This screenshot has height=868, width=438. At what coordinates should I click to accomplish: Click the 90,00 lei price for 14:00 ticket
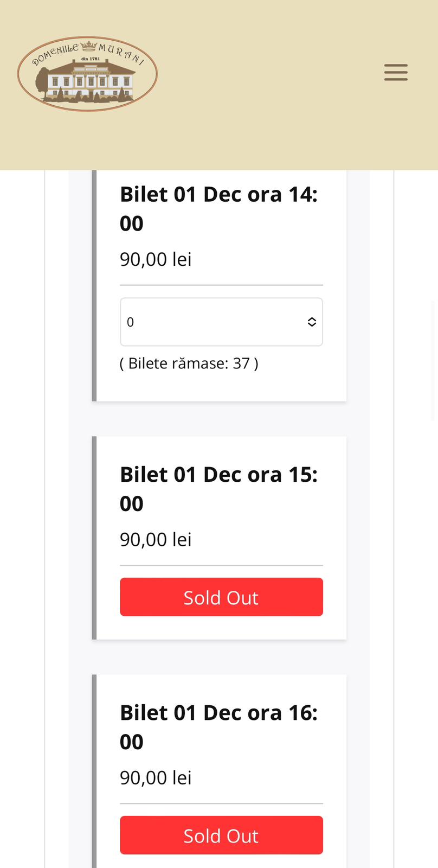click(156, 259)
